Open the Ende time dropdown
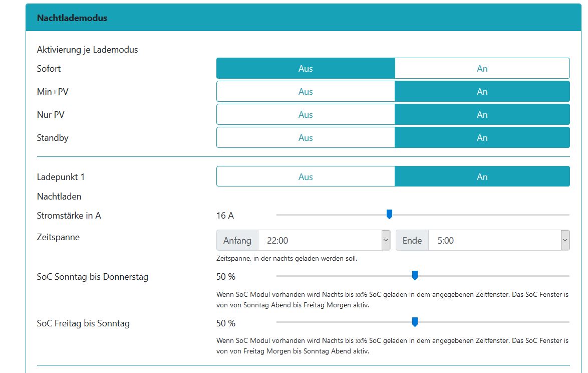The width and height of the screenshot is (588, 373). click(x=496, y=241)
